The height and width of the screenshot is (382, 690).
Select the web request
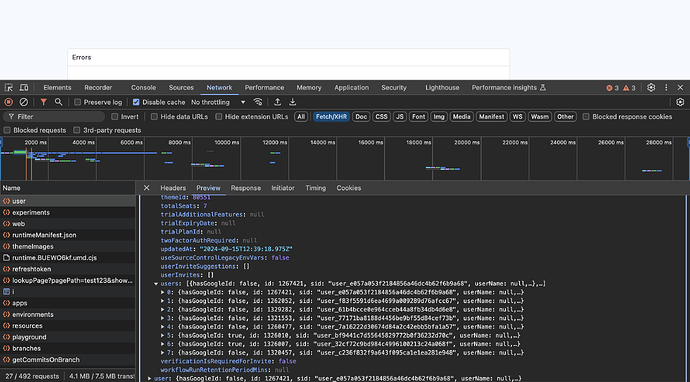68,224
